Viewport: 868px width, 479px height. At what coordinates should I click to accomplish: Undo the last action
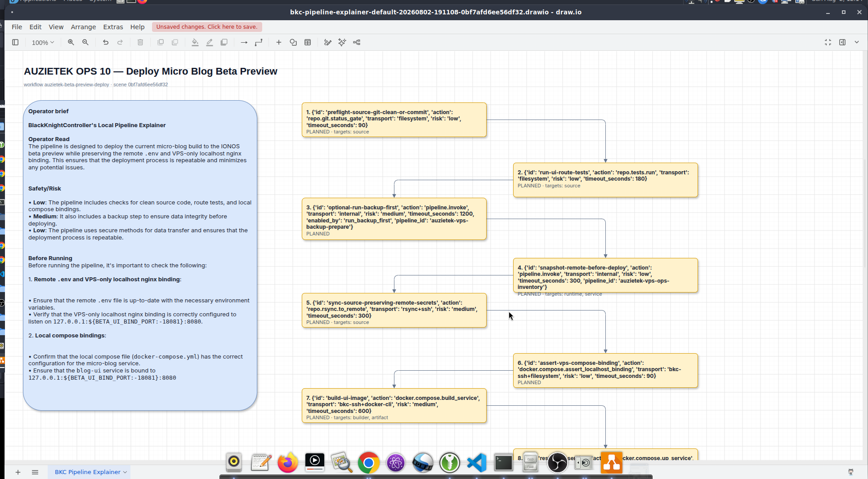click(x=106, y=42)
